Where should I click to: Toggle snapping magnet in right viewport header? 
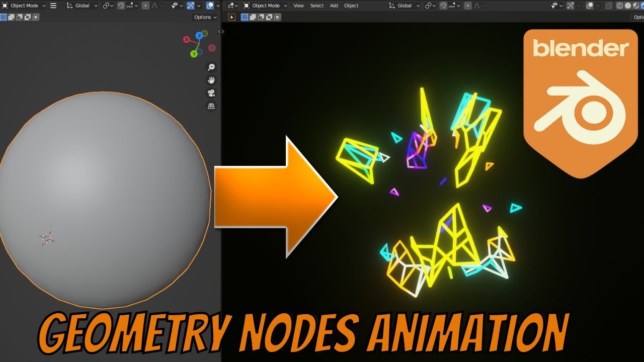[x=443, y=6]
